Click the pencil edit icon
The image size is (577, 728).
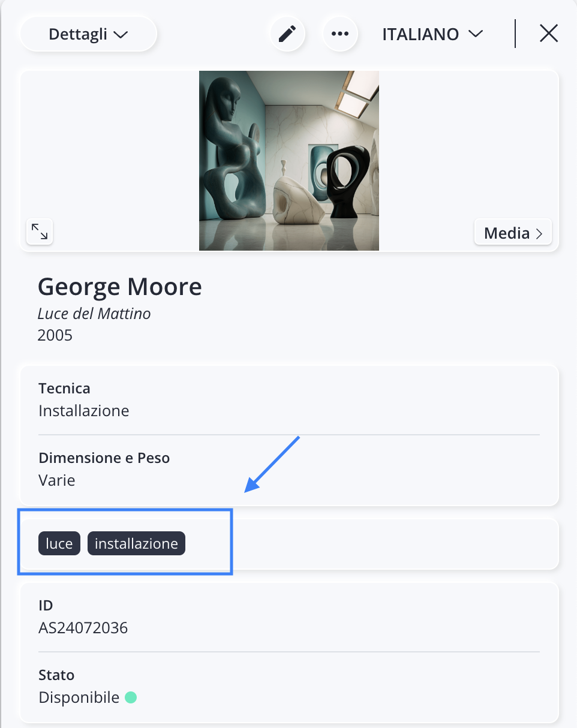click(x=288, y=34)
